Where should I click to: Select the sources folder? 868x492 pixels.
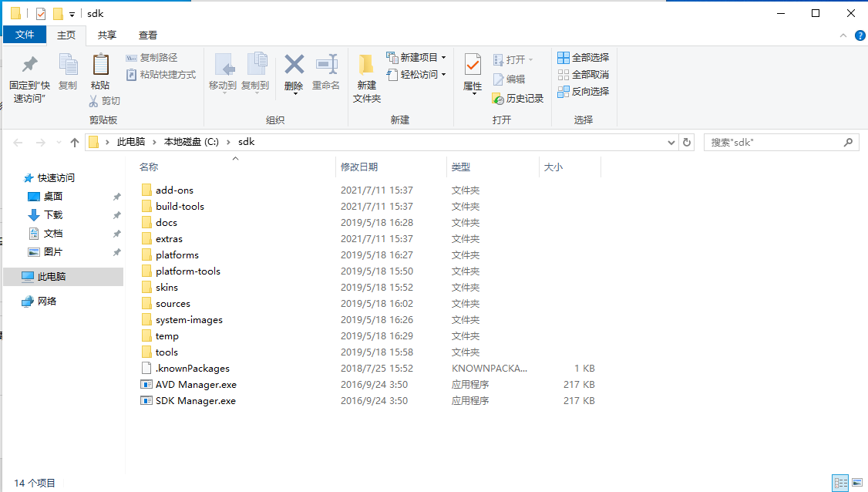coord(173,304)
